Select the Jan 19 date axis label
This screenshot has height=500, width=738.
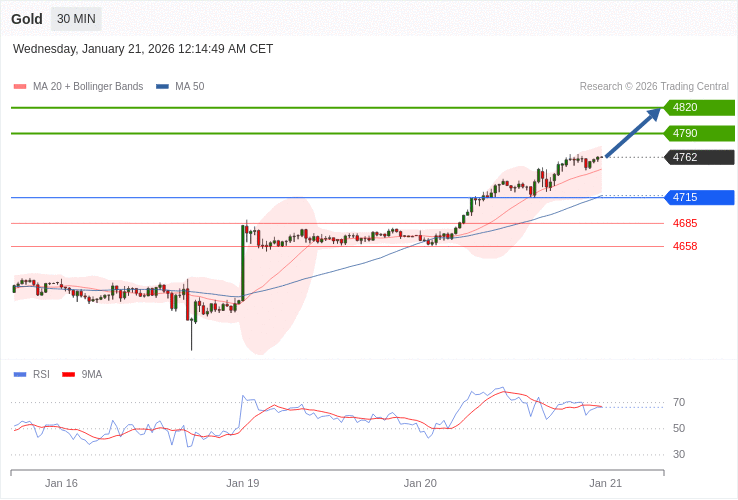(243, 483)
